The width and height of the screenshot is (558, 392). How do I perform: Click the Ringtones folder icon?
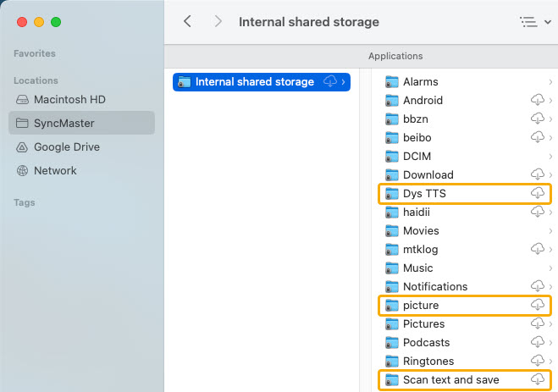pos(392,361)
